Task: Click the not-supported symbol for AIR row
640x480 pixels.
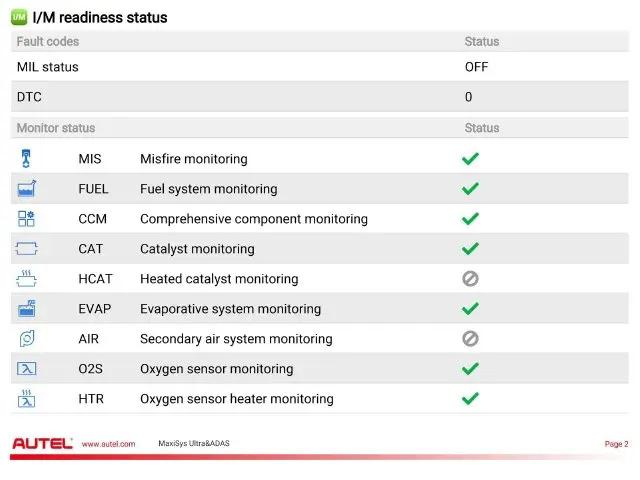Action: coord(470,339)
